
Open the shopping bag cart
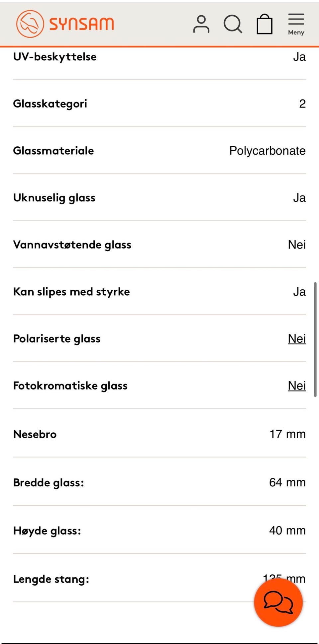coord(265,24)
